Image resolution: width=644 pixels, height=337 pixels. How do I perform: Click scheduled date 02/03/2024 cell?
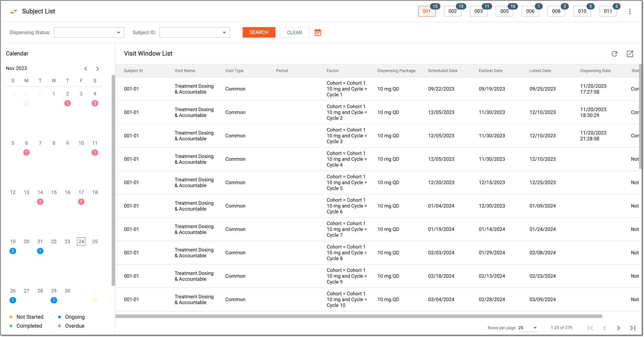(441, 253)
